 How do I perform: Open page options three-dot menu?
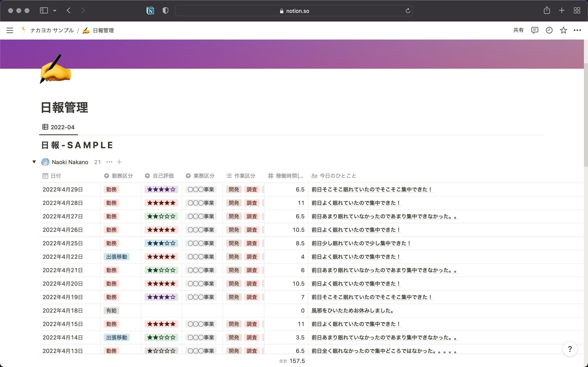coord(577,30)
